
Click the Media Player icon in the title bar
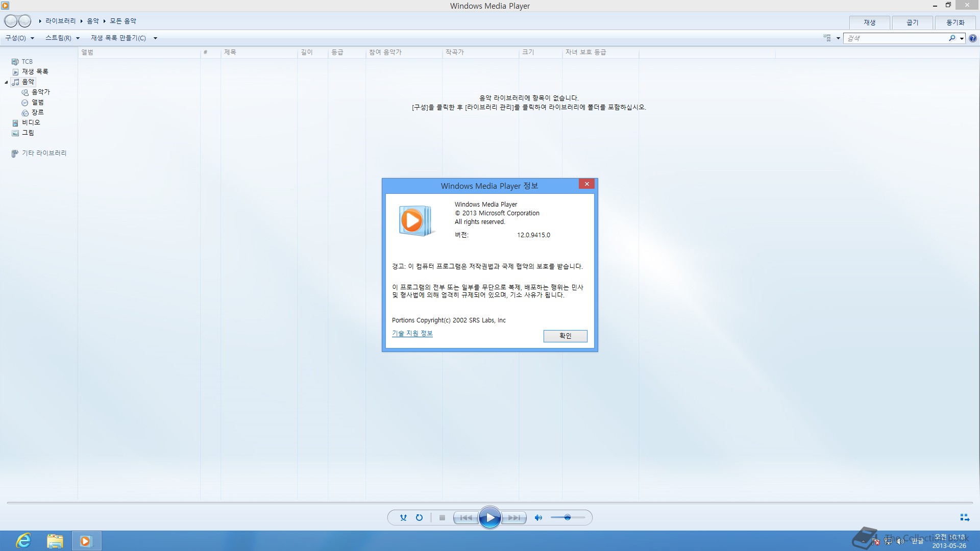(5, 6)
